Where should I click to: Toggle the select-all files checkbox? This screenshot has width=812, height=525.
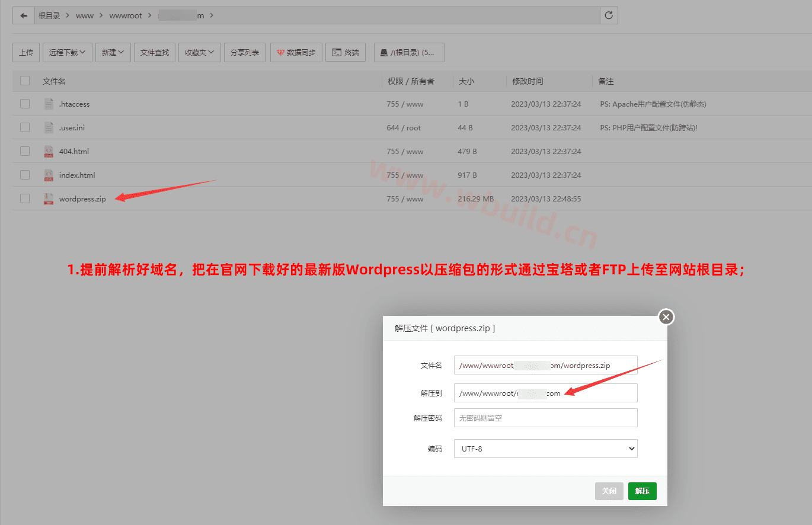tap(25, 81)
